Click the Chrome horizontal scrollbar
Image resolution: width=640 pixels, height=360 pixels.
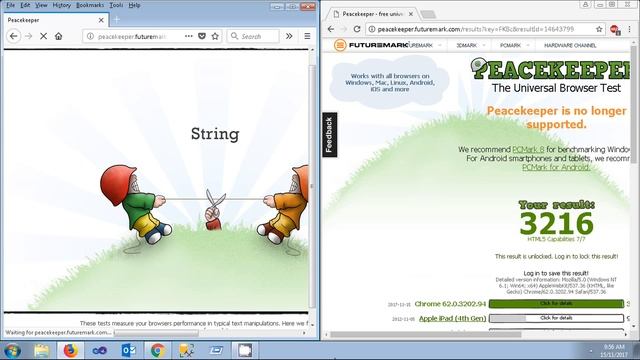tap(425, 335)
